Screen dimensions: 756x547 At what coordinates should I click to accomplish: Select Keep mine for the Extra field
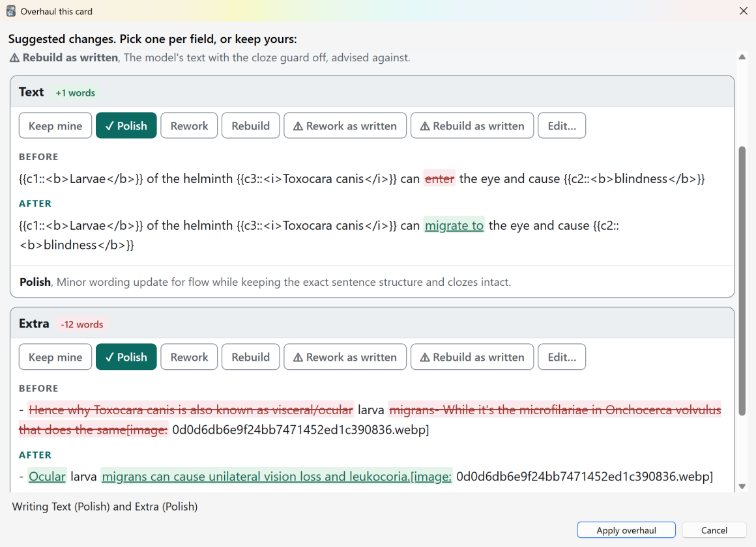pos(55,357)
